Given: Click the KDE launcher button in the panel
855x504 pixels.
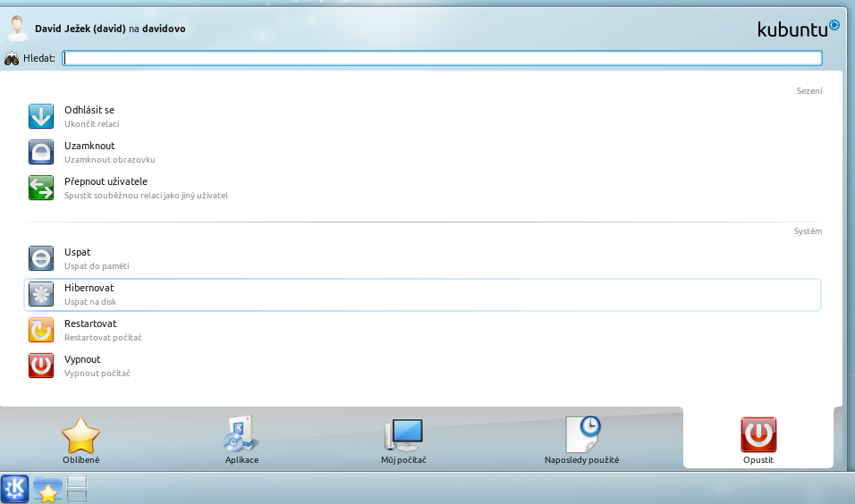Looking at the screenshot, I should (x=15, y=488).
